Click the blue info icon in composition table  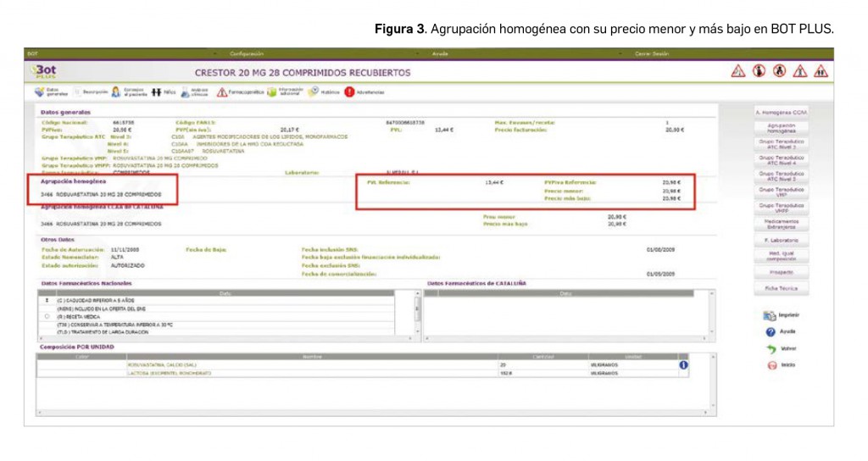683,365
